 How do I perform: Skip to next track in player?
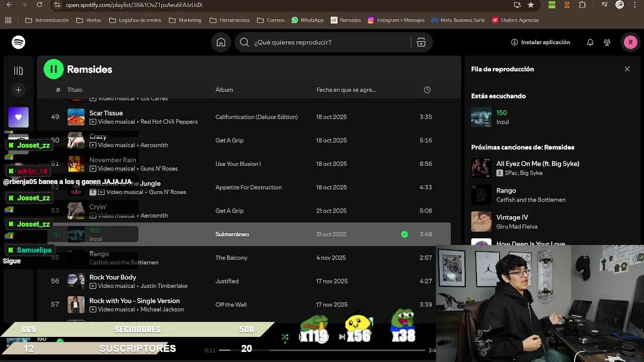(x=342, y=337)
